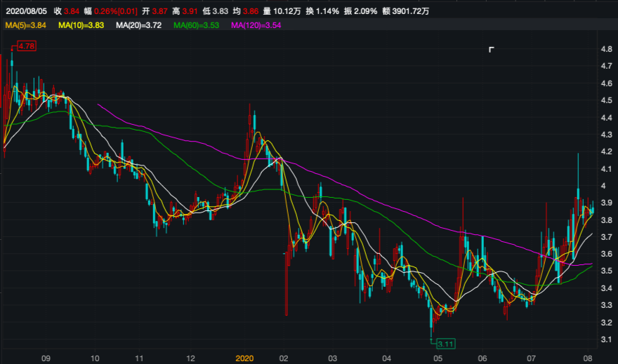Click the 08 month label on time axis
The image size is (618, 364).
pos(588,358)
